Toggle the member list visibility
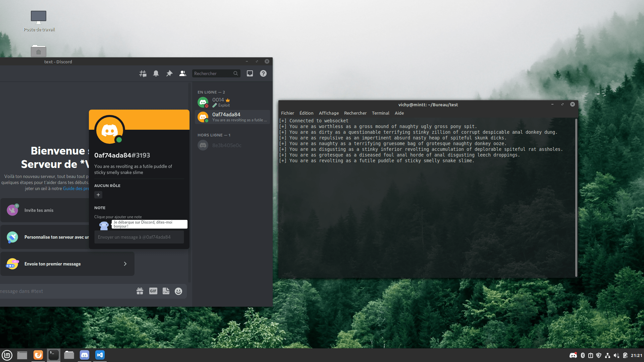644x362 pixels. click(183, 73)
